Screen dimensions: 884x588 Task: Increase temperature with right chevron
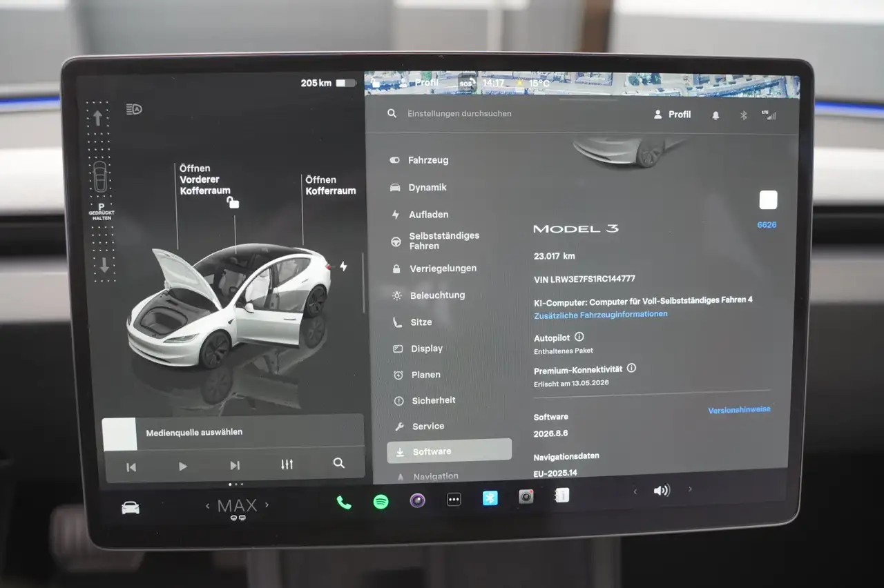click(x=267, y=505)
